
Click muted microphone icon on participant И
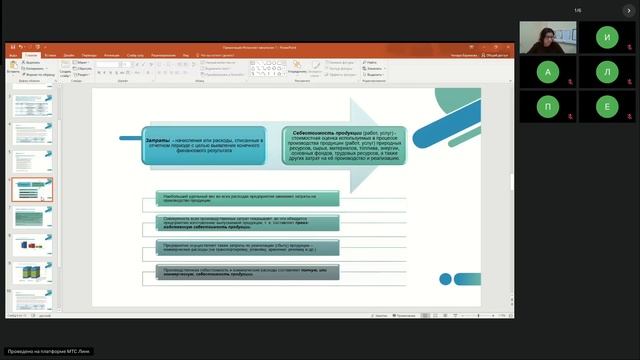click(630, 47)
